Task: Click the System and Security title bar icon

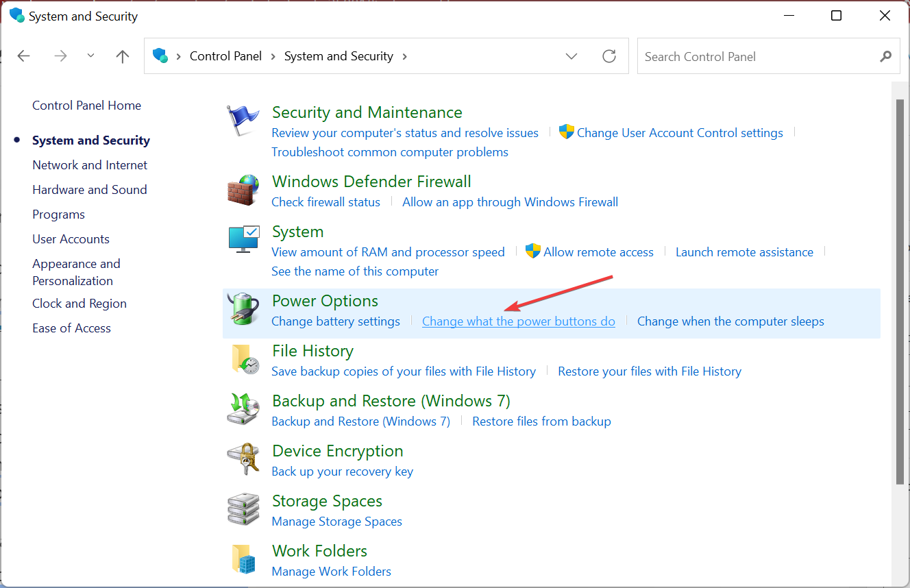Action: pyautogui.click(x=16, y=16)
